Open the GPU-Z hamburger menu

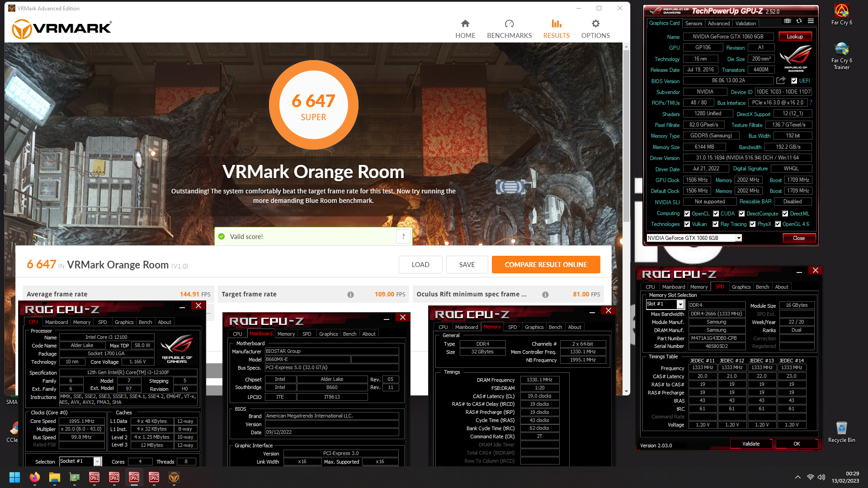[x=811, y=21]
